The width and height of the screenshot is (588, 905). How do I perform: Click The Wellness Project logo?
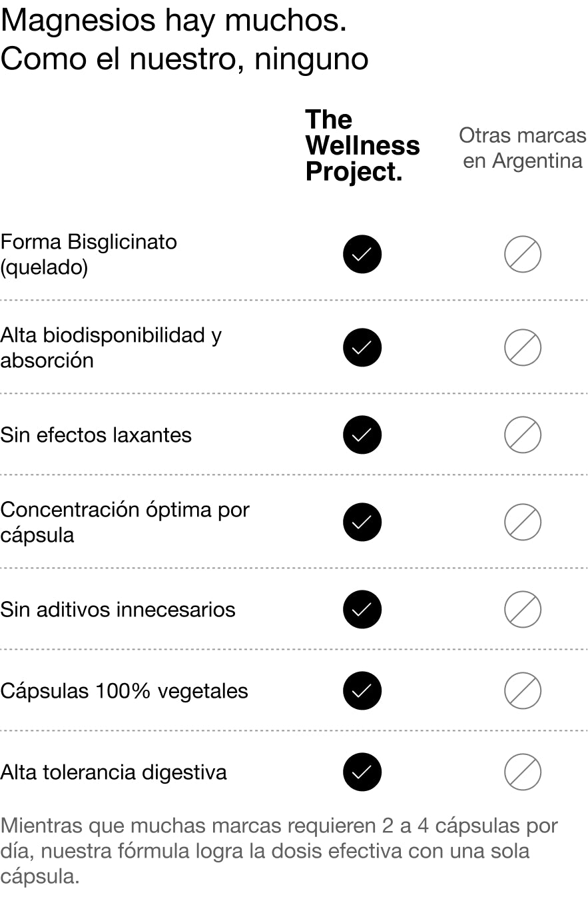[362, 146]
